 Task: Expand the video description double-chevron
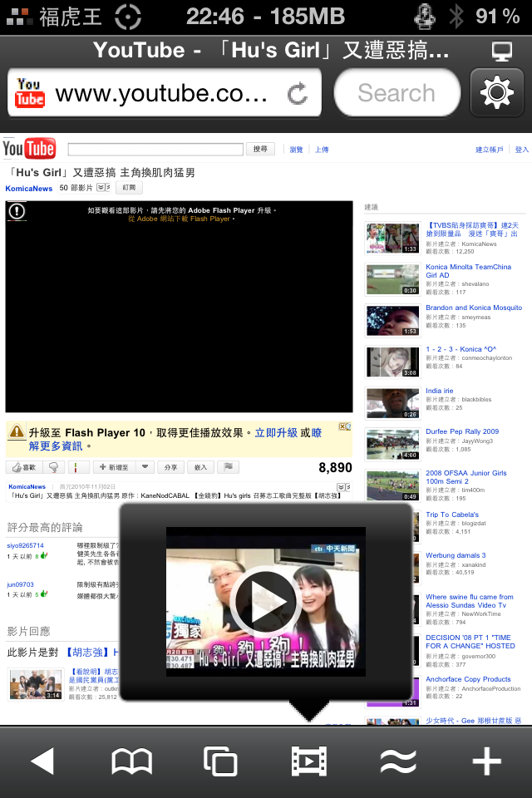point(344,488)
